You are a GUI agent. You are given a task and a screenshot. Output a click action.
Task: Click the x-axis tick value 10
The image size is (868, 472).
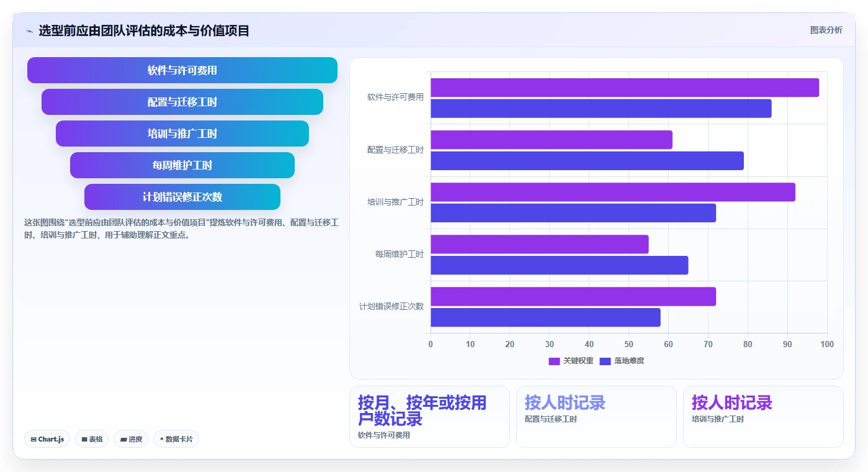pos(470,344)
